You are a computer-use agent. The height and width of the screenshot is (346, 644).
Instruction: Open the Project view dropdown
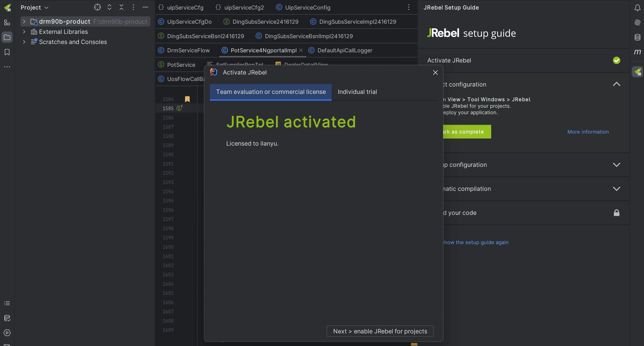point(34,7)
